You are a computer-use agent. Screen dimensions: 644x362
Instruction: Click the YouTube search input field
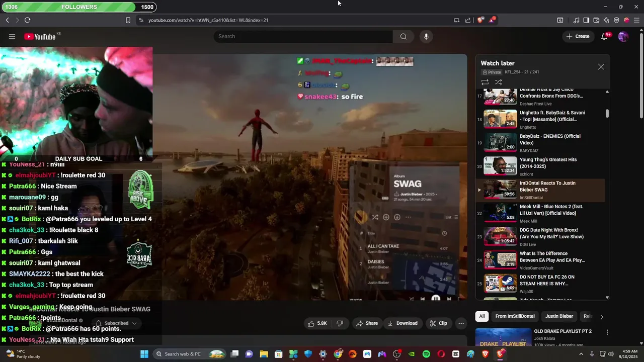[x=303, y=36]
